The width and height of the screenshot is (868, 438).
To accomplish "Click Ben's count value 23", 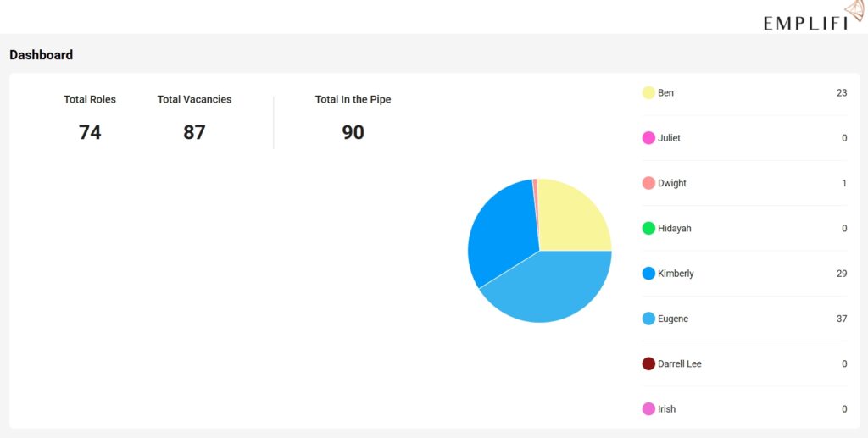I will [841, 93].
